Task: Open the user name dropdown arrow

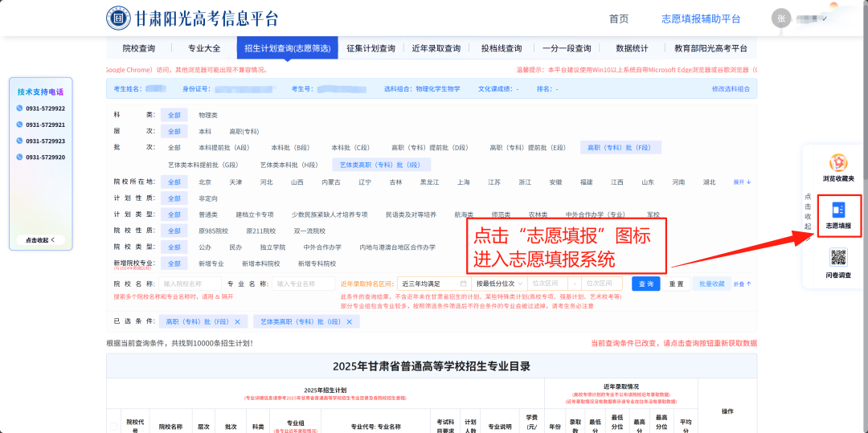Action: pyautogui.click(x=825, y=18)
